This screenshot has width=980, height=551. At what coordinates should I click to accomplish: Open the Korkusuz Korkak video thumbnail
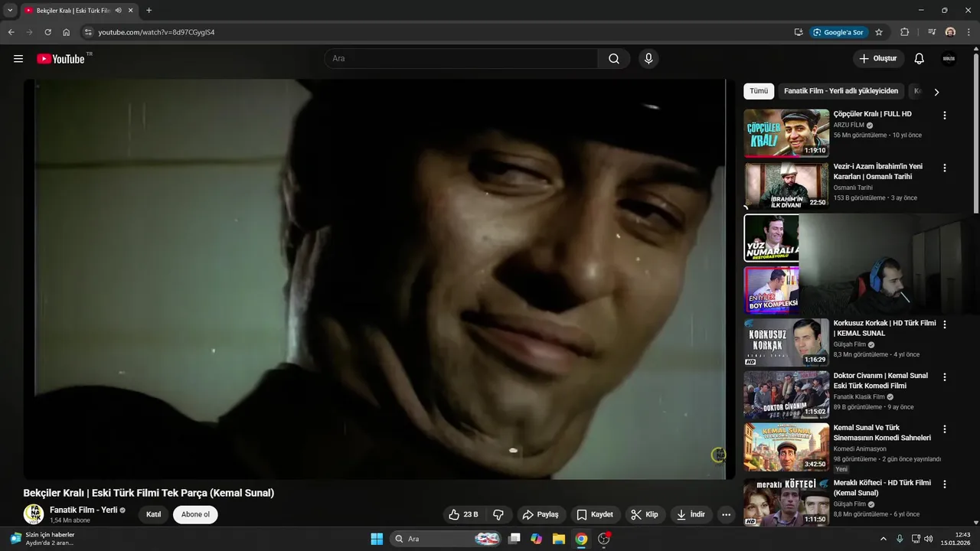pos(786,342)
